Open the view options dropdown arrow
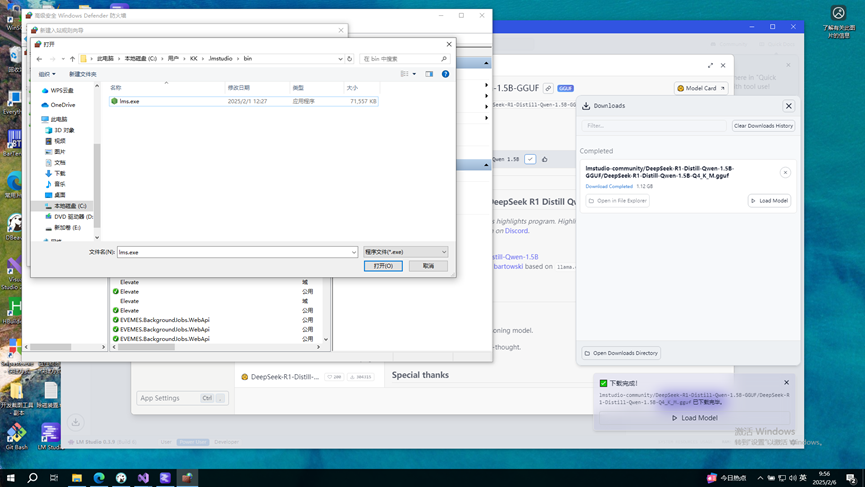This screenshot has height=487, width=865. point(414,74)
